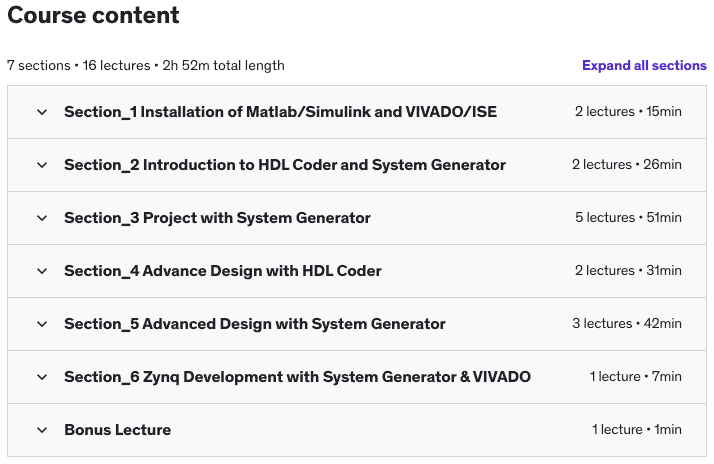Screen dimensions: 714x464
Task: Expand all sections of the course
Action: click(644, 66)
